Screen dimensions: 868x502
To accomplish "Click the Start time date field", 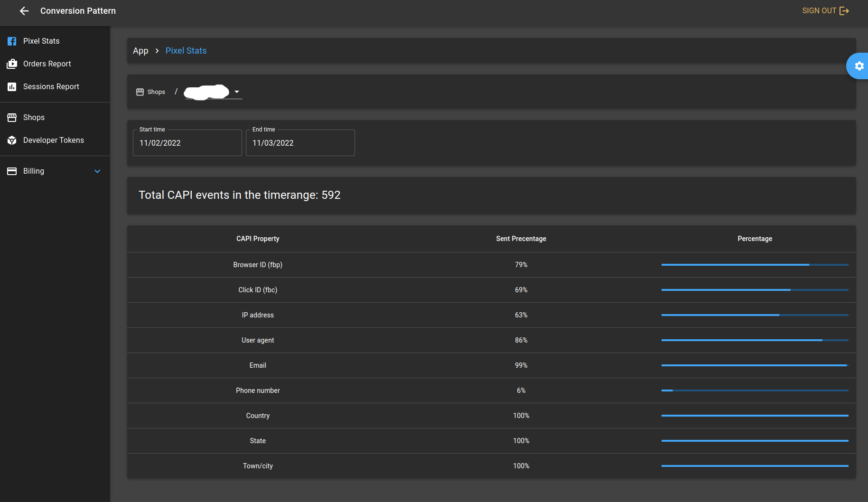I will pyautogui.click(x=187, y=143).
